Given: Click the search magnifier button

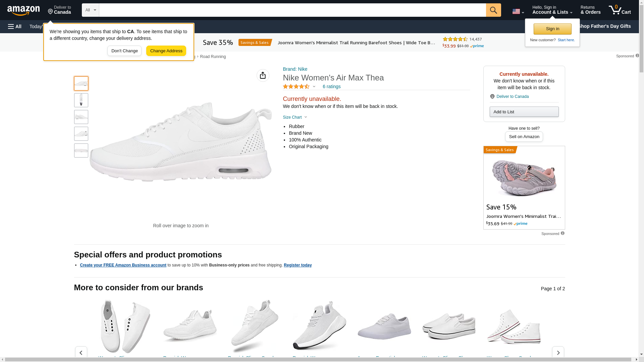Looking at the screenshot, I should tap(493, 10).
